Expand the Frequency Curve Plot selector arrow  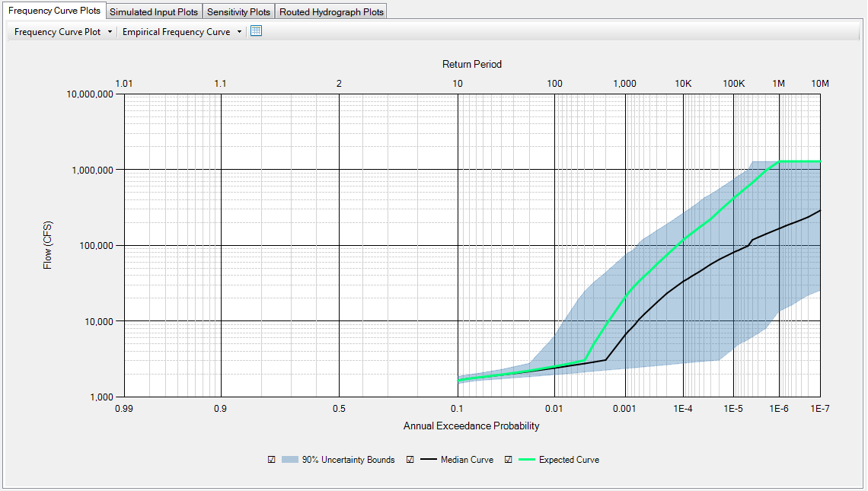point(109,31)
